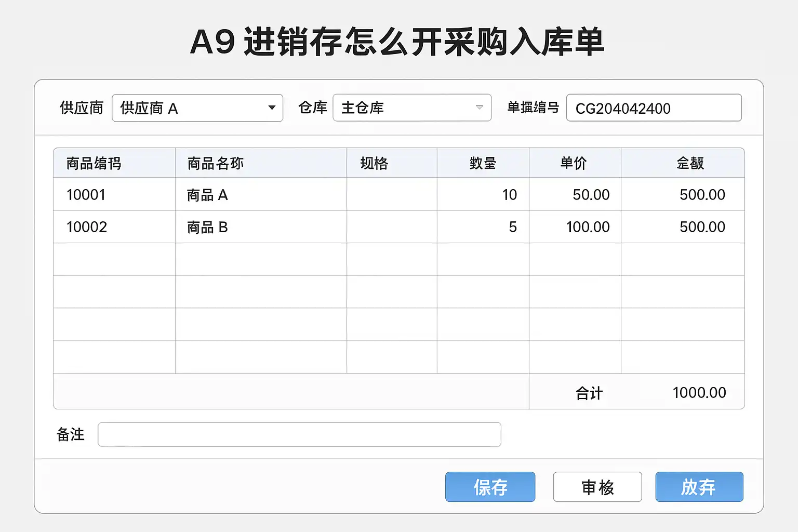Click the document number field CG204042400

(654, 108)
